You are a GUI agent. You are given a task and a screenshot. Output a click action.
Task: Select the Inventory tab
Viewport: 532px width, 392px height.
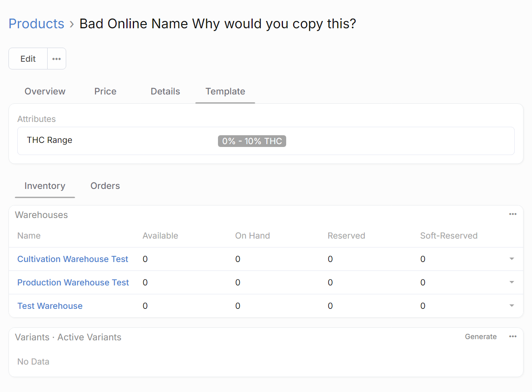click(45, 186)
